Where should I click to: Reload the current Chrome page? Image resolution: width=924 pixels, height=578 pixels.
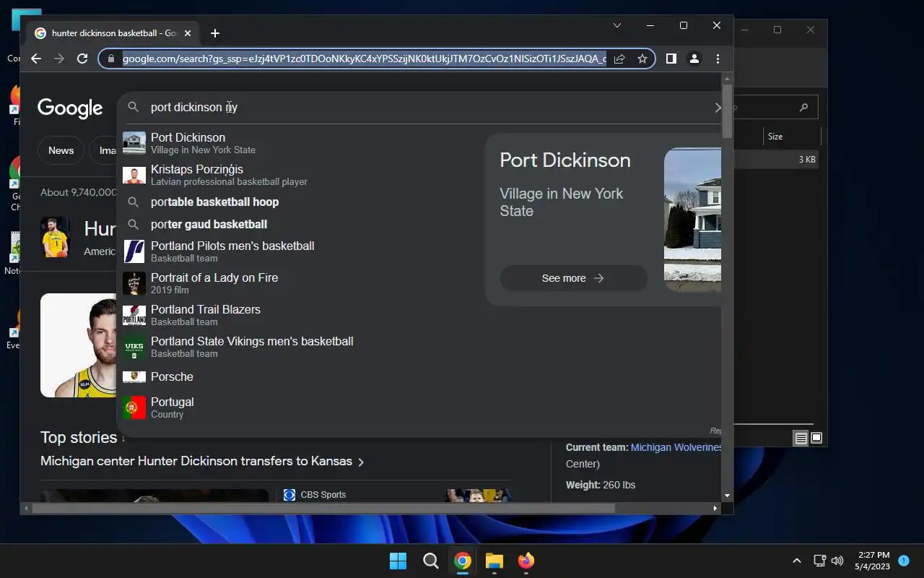(x=82, y=59)
